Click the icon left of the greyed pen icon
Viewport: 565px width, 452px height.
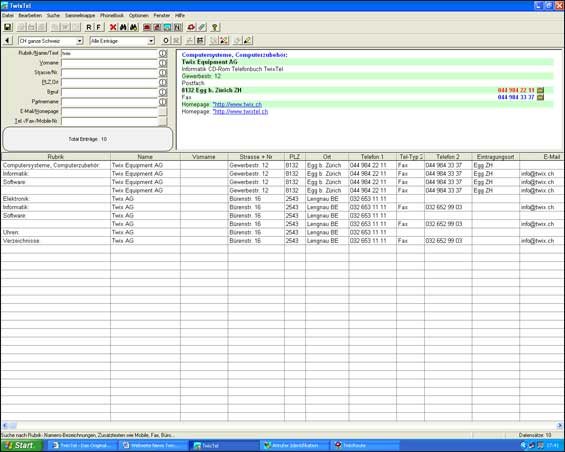224,40
